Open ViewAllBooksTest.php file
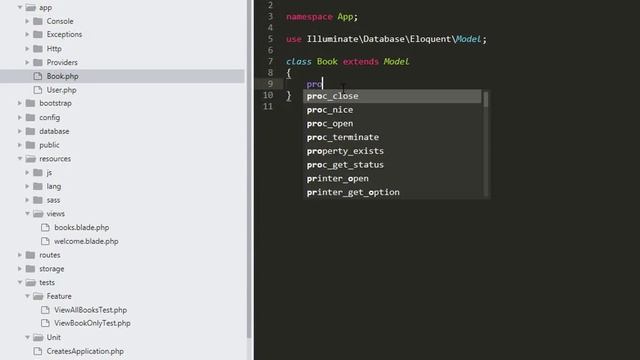The image size is (640, 360). 91,310
